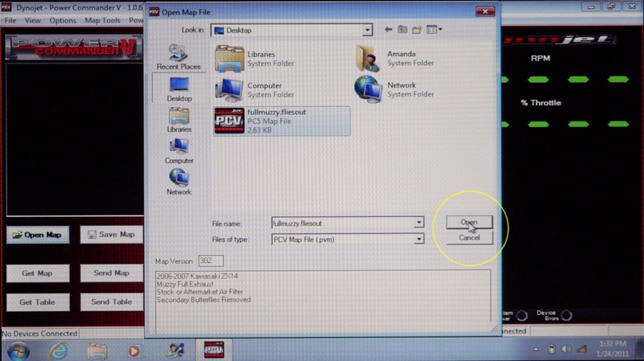This screenshot has height=361, width=644.
Task: Go up one folder level
Action: [x=403, y=30]
